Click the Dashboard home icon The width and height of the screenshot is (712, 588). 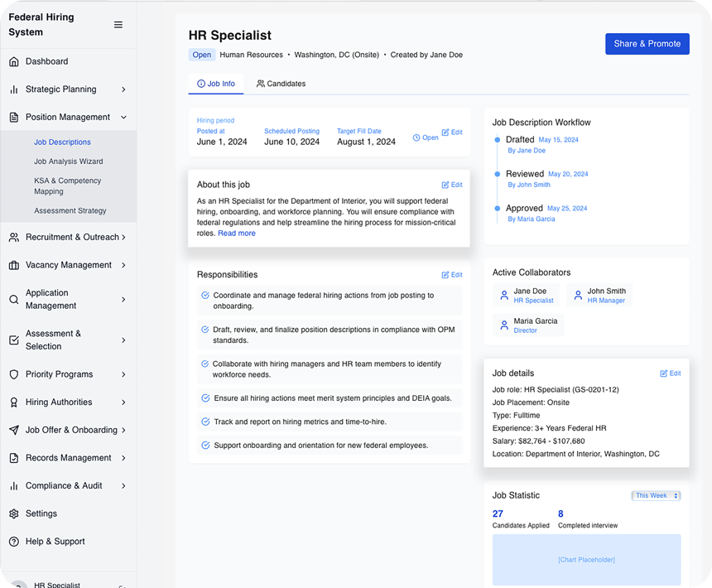coord(14,61)
